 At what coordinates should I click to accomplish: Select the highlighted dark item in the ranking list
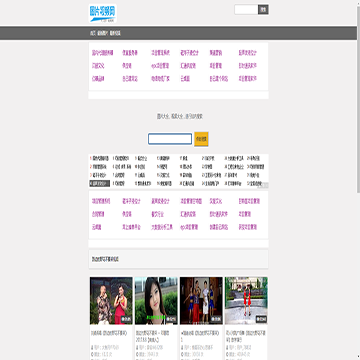99,183
